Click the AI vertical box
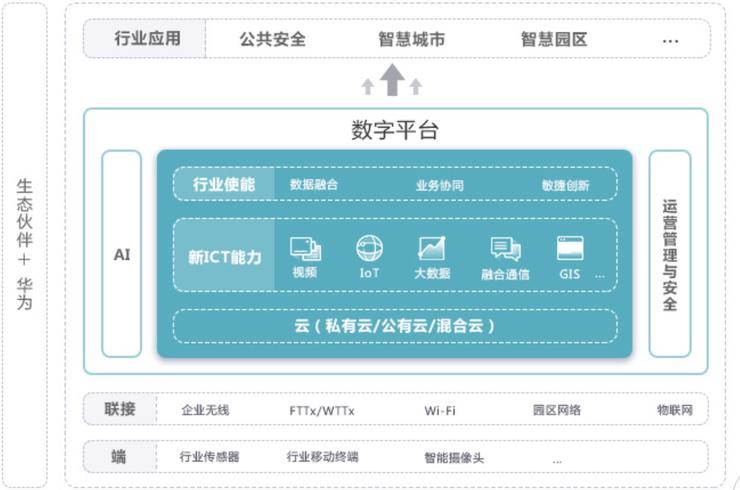The height and width of the screenshot is (490, 740). pyautogui.click(x=122, y=254)
